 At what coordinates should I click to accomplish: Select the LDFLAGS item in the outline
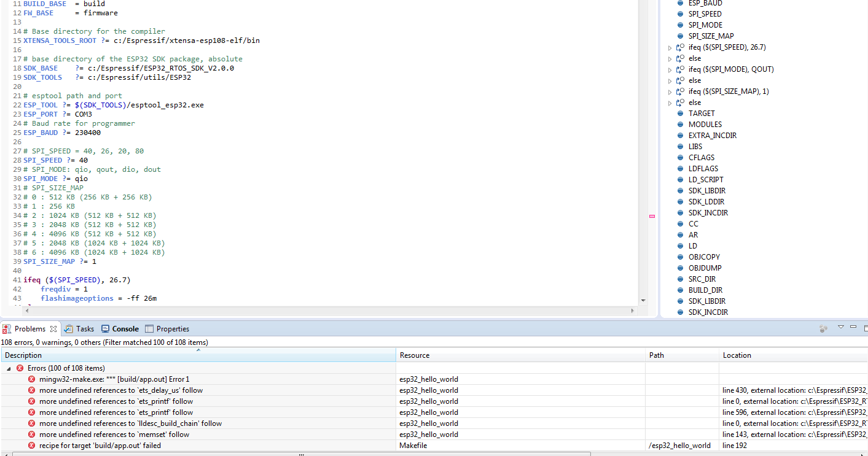[703, 169]
